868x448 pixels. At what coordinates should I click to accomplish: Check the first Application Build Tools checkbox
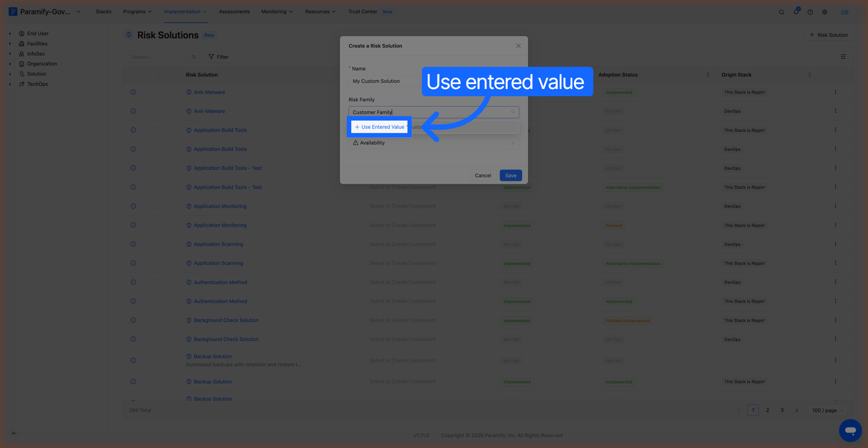point(153,130)
